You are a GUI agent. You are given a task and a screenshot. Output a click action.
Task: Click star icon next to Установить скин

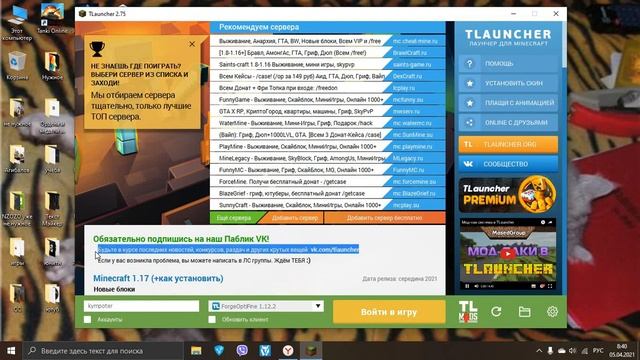point(469,83)
